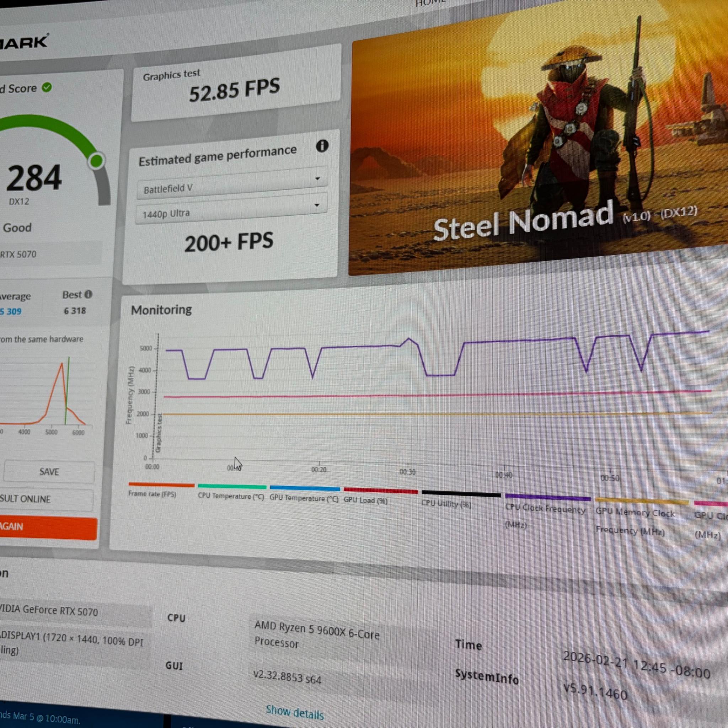Click the SAVE button
728x728 pixels.
[49, 472]
